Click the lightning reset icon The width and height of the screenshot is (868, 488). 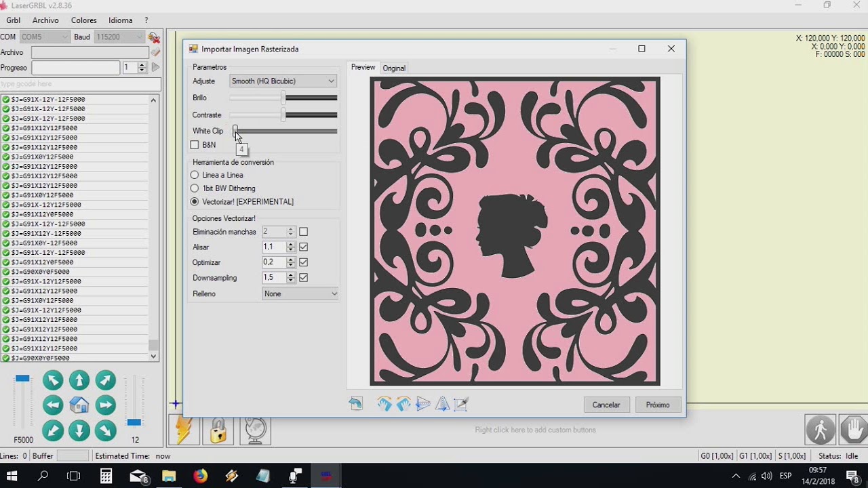(184, 430)
